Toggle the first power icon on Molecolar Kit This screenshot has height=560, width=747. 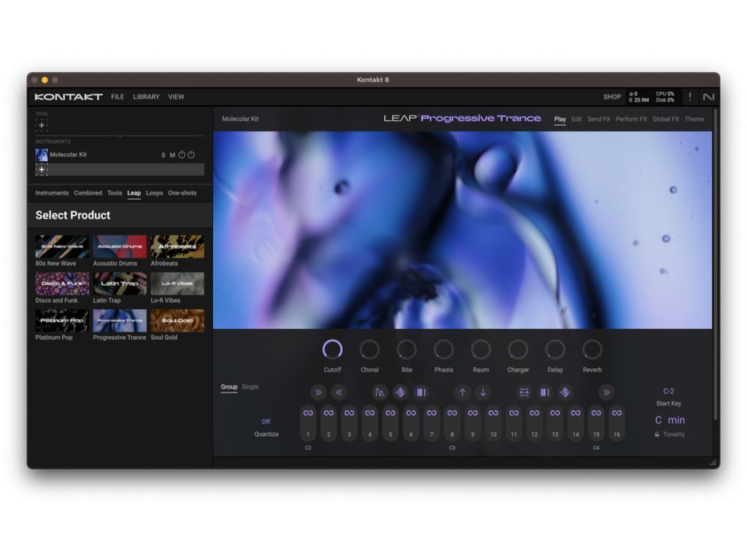(182, 155)
